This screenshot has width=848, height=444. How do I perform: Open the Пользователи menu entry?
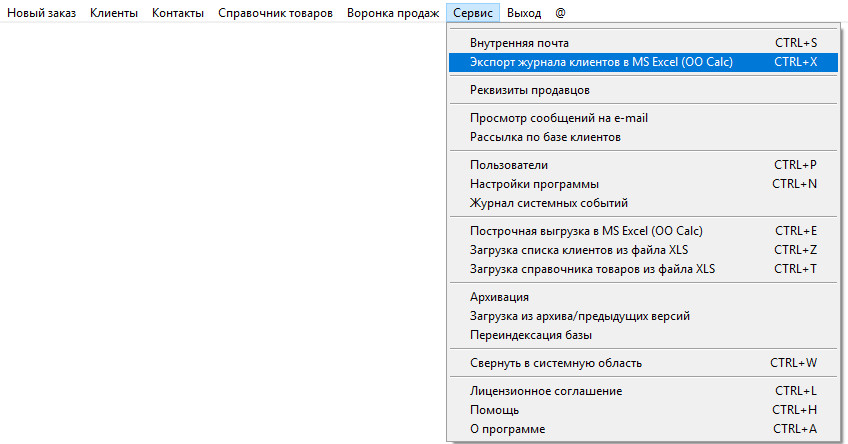(x=509, y=165)
